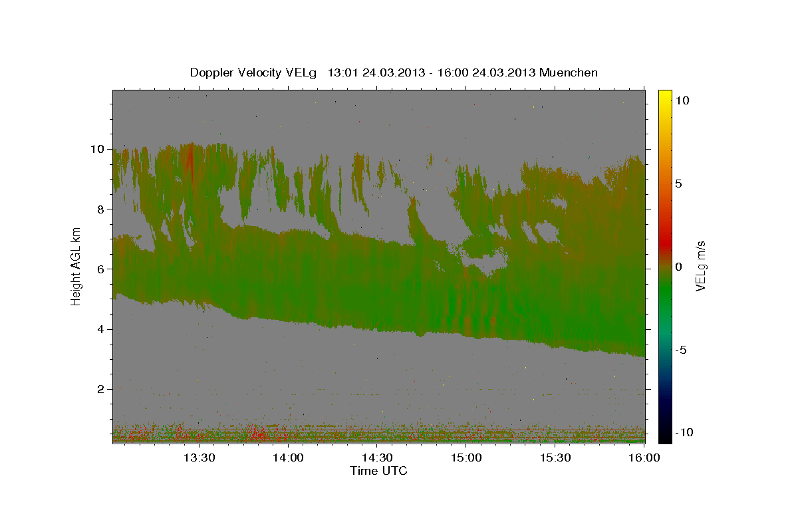Select the 15:00 time tick label
This screenshot has width=798, height=532.
coord(467,458)
